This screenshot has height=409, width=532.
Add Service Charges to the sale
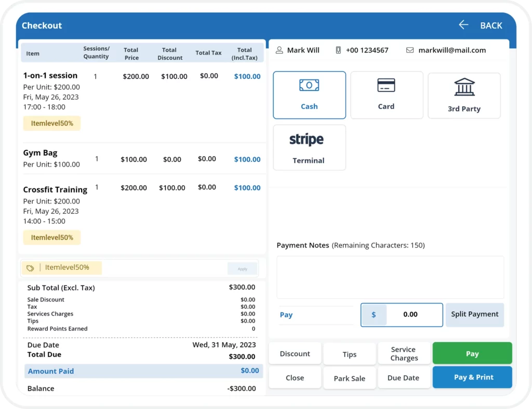[x=404, y=354]
